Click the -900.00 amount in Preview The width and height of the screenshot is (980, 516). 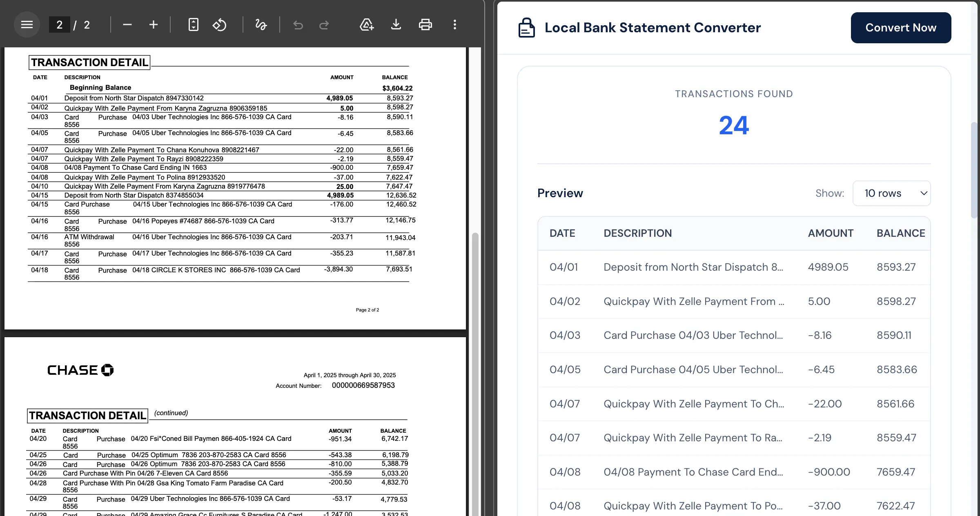coord(829,472)
